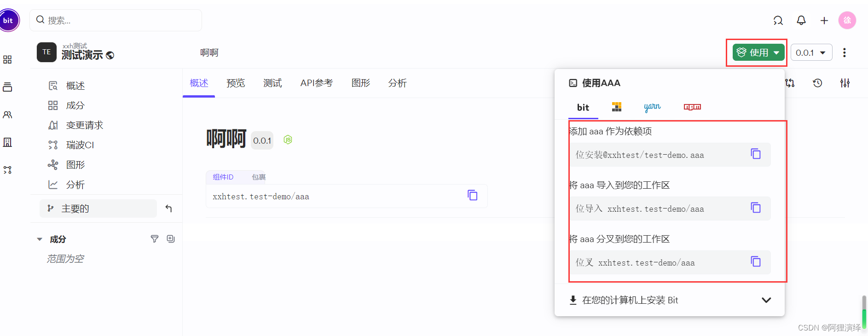Click the page vertical scrollbar
Screen dimensions: 868x336
click(x=864, y=312)
